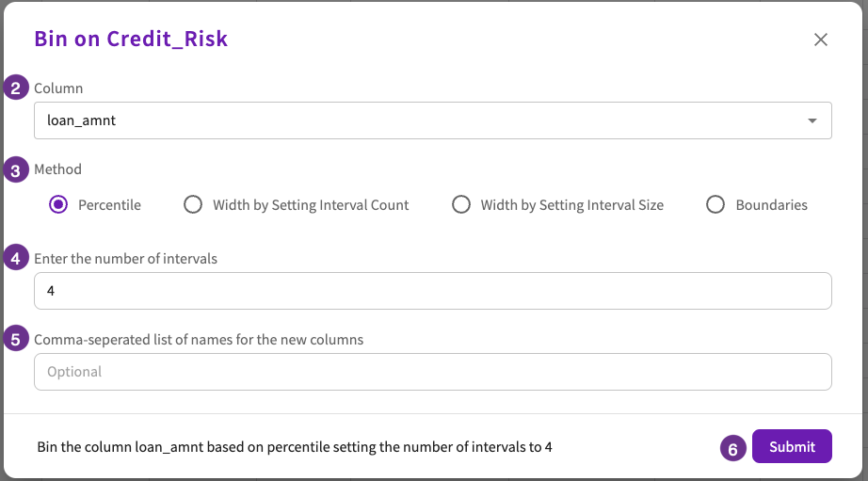Close the Bin on Credit_Risk dialog
Image resolution: width=868 pixels, height=481 pixels.
pos(820,40)
